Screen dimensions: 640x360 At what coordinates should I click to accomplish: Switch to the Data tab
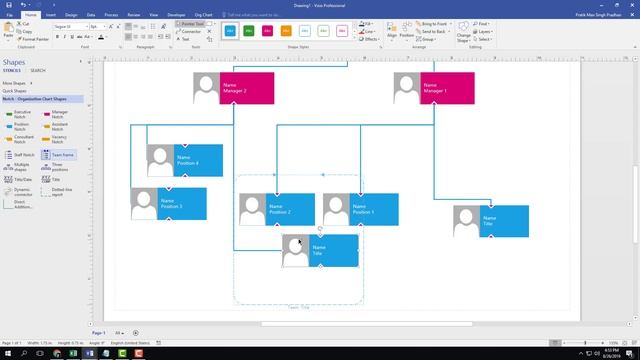(91, 15)
